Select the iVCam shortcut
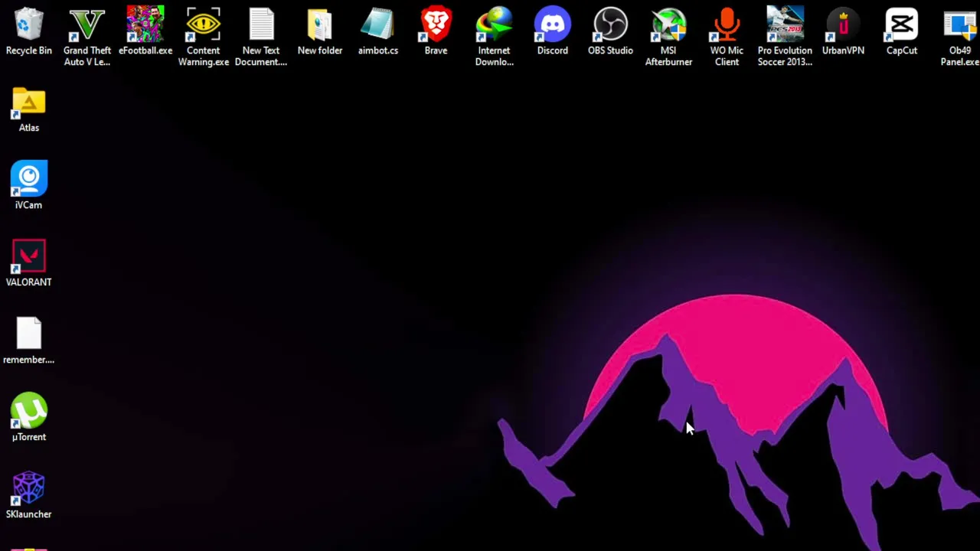Screen dimensions: 980x551 [x=29, y=185]
